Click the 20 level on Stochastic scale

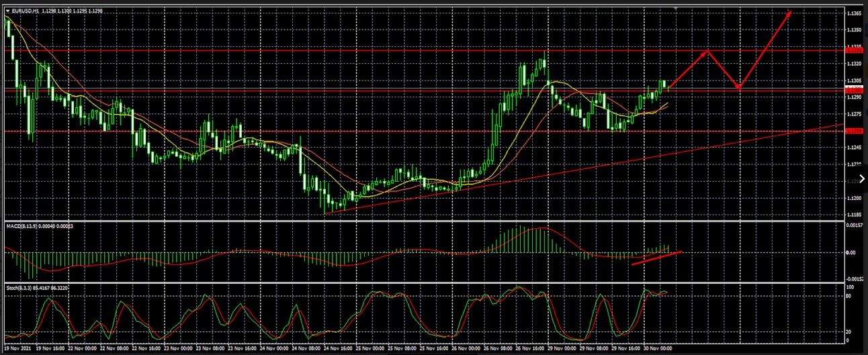[x=849, y=332]
